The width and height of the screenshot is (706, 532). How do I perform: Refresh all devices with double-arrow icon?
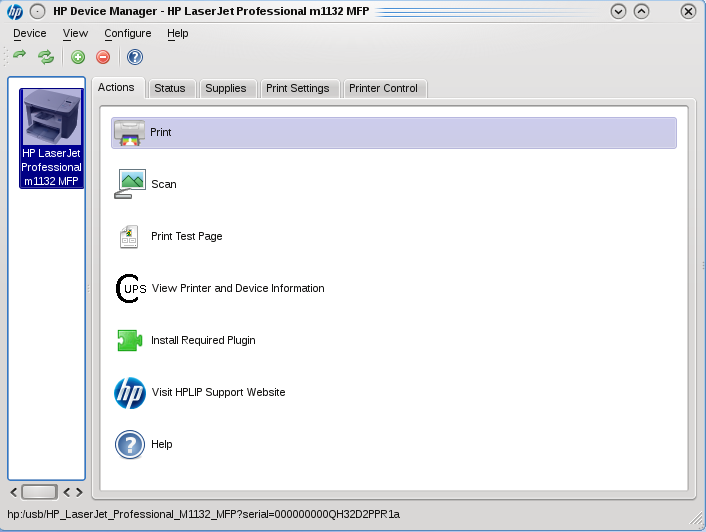(46, 57)
